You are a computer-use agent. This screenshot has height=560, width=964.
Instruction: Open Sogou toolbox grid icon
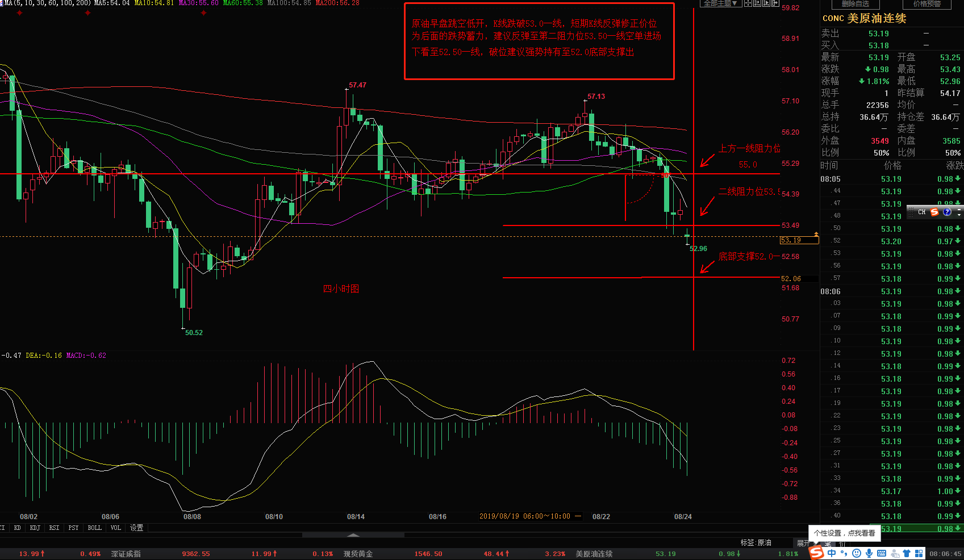tap(918, 553)
